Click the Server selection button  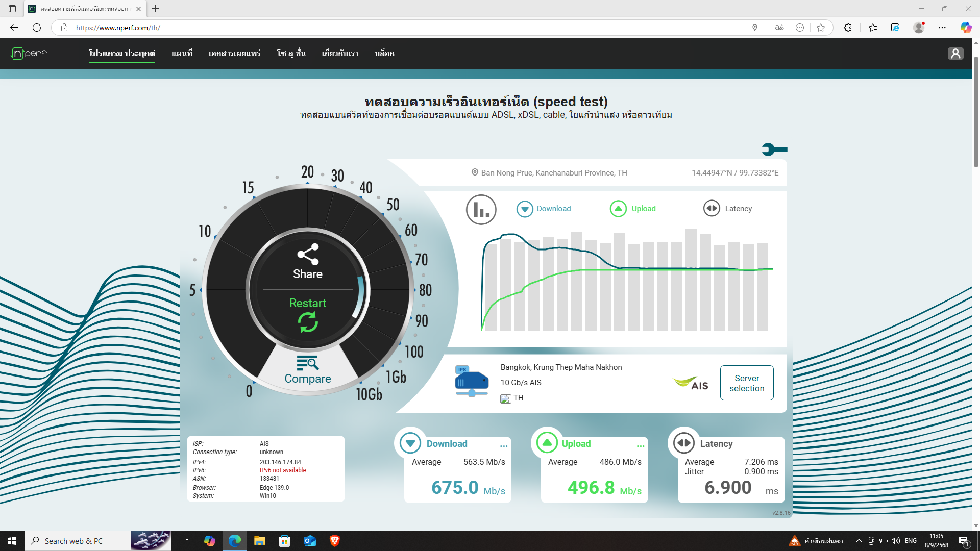click(746, 383)
